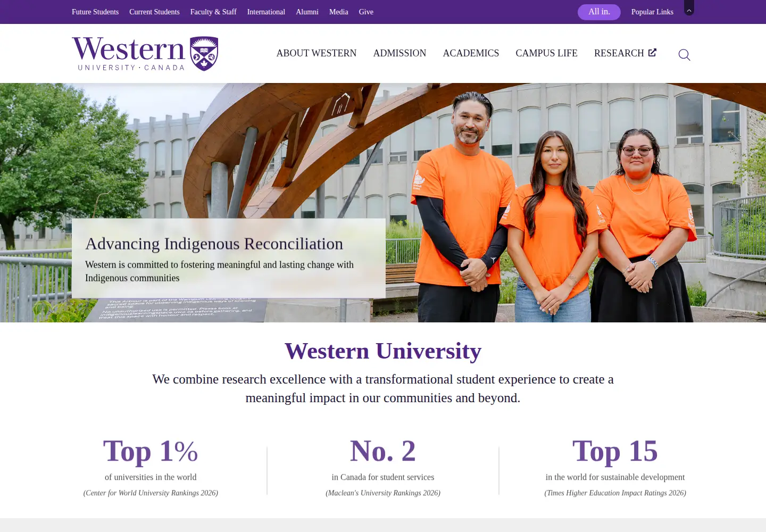Open the Faculty & Staff link
The height and width of the screenshot is (532, 766).
click(x=213, y=12)
